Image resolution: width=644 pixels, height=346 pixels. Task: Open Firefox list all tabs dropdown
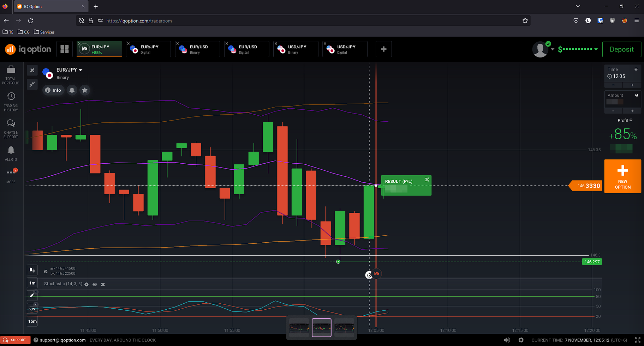point(578,6)
